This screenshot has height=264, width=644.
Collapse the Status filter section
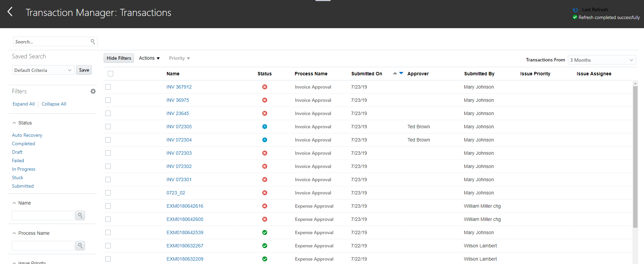click(x=14, y=123)
